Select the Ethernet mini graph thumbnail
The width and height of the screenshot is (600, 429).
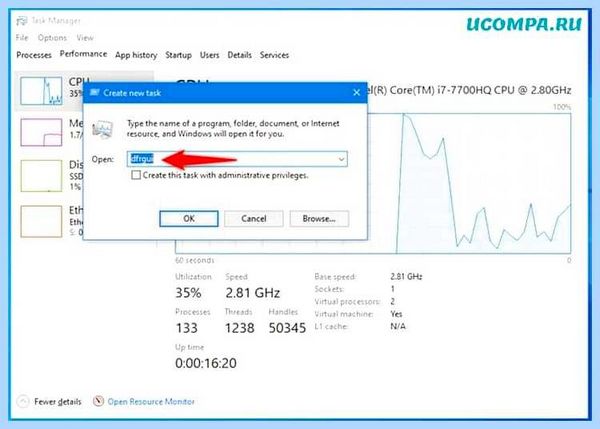tap(41, 221)
